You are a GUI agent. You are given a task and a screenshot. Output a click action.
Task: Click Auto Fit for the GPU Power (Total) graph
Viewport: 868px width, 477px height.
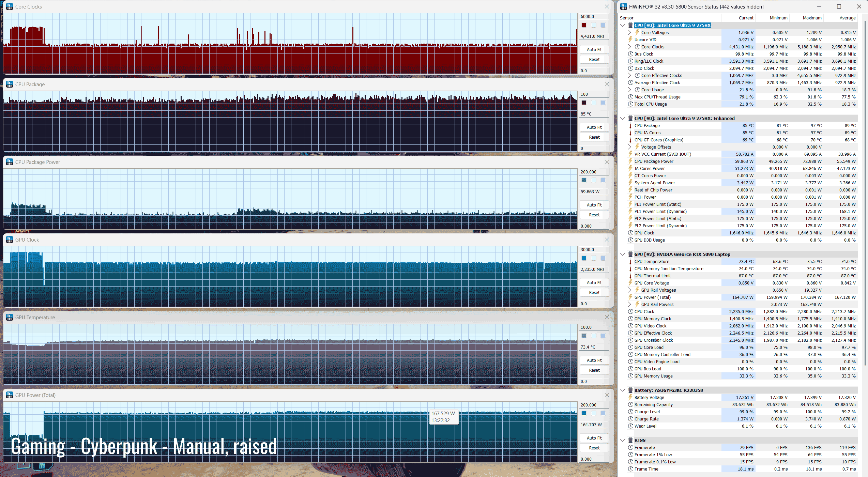594,438
